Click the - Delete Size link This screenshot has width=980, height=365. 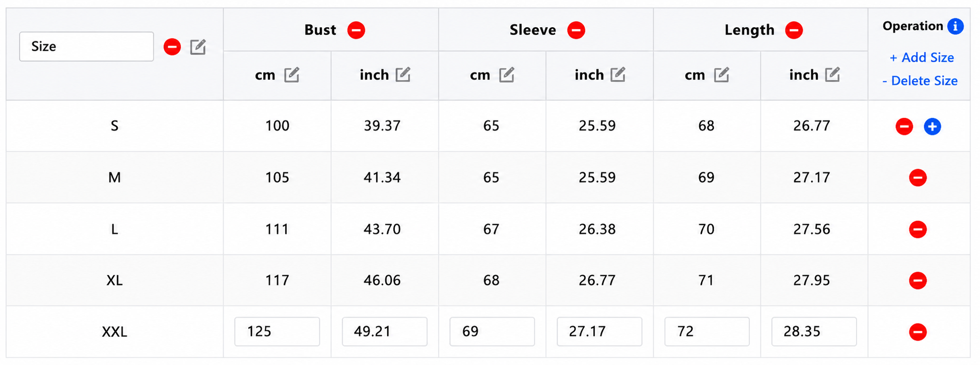point(920,81)
